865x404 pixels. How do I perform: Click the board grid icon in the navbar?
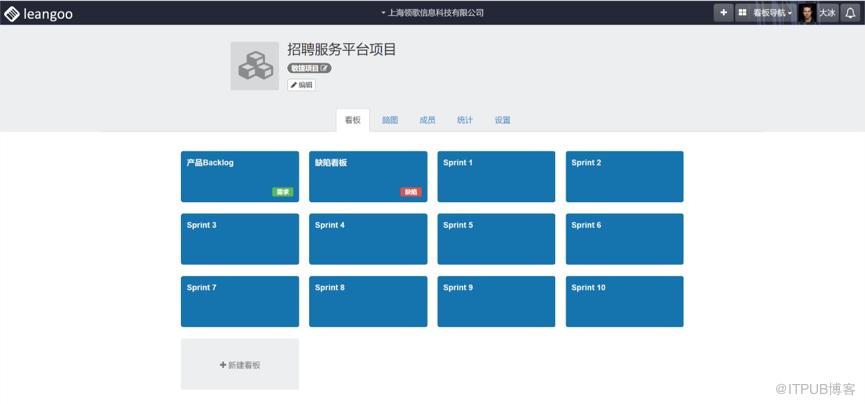pyautogui.click(x=743, y=13)
